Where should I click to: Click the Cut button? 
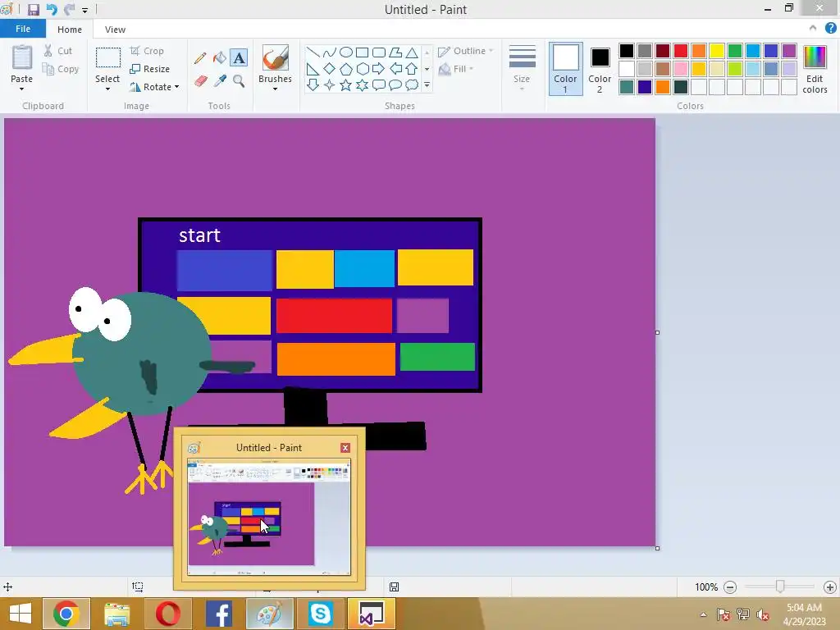click(x=58, y=51)
